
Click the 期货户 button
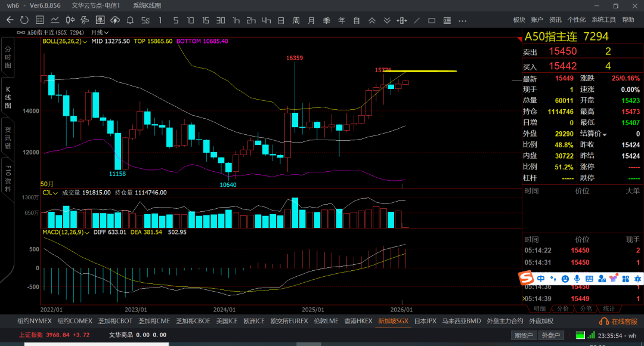tap(524, 335)
